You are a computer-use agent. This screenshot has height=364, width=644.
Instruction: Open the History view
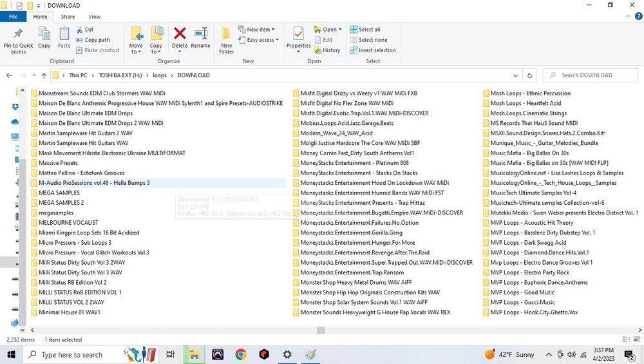(x=327, y=50)
